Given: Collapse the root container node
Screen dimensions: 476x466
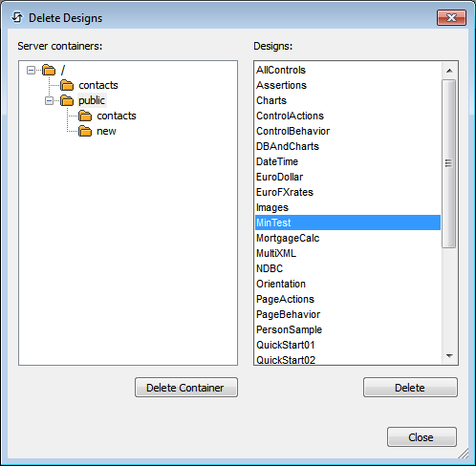Looking at the screenshot, I should [x=31, y=70].
